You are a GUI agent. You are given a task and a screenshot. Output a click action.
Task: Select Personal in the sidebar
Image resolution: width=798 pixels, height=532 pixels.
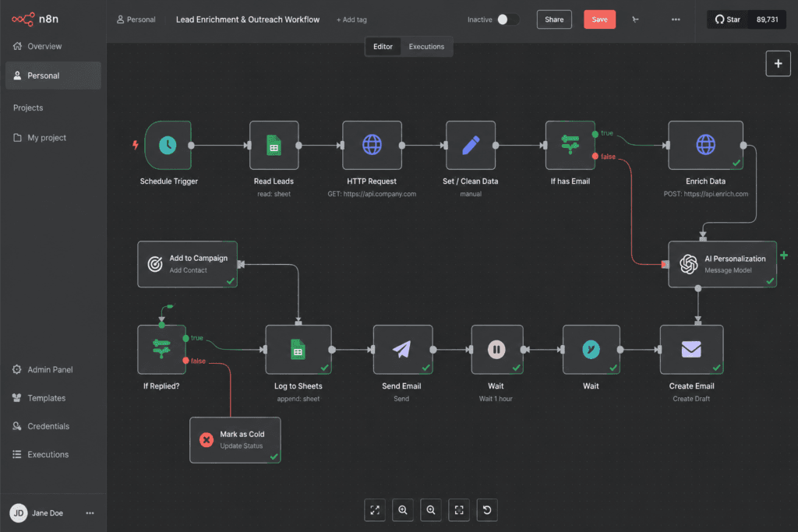tap(53, 76)
